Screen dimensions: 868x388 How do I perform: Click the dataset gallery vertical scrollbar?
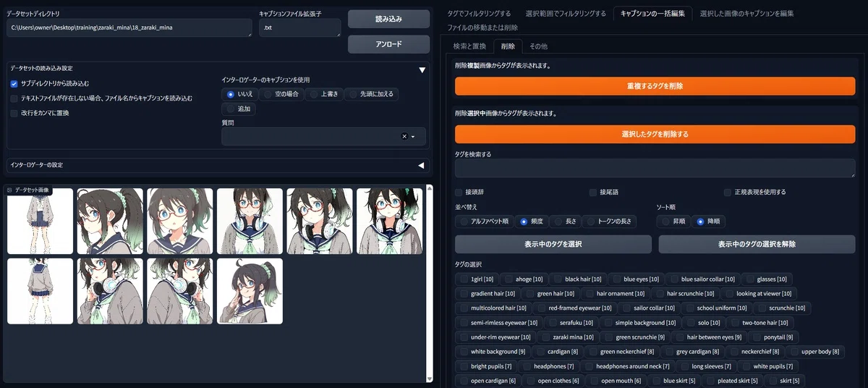(430, 282)
